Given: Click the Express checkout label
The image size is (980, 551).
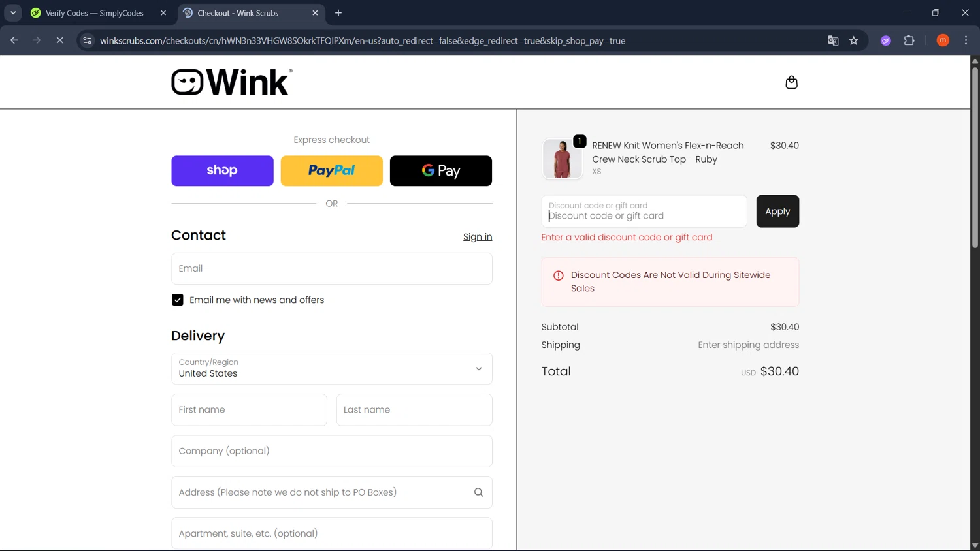Looking at the screenshot, I should (332, 140).
